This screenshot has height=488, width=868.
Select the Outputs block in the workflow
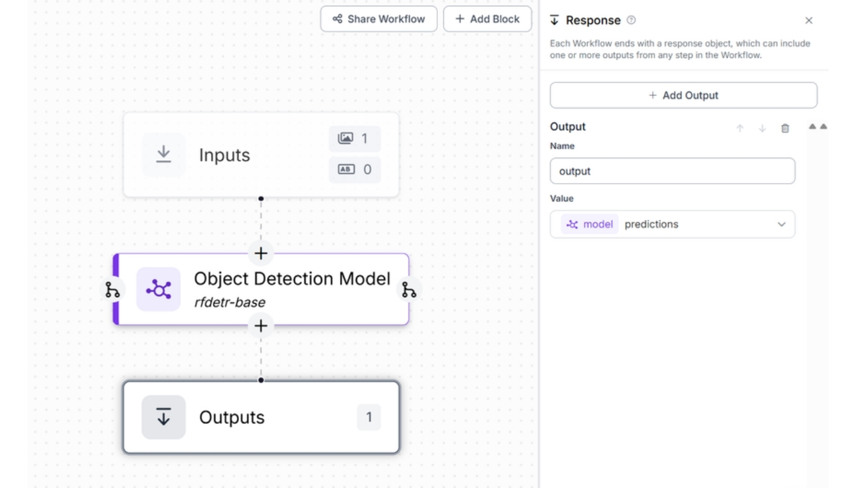point(261,417)
